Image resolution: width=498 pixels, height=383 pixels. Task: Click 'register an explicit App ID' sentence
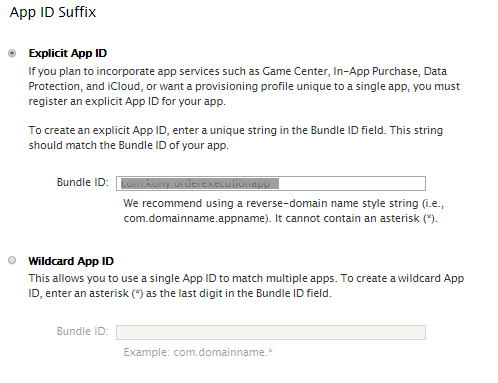click(x=127, y=101)
